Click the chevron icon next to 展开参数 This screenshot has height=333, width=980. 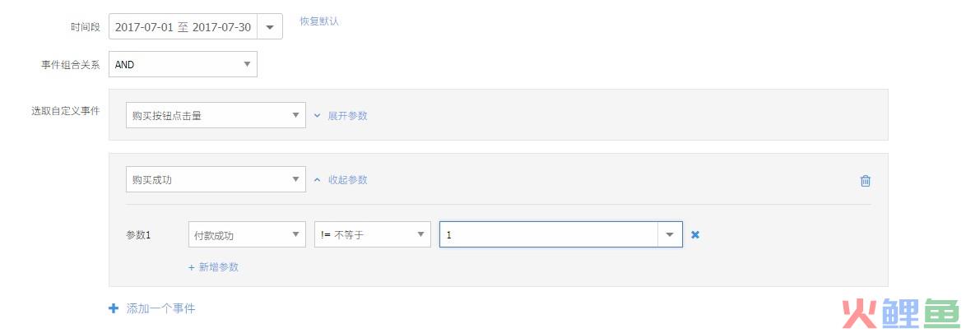pyautogui.click(x=317, y=116)
